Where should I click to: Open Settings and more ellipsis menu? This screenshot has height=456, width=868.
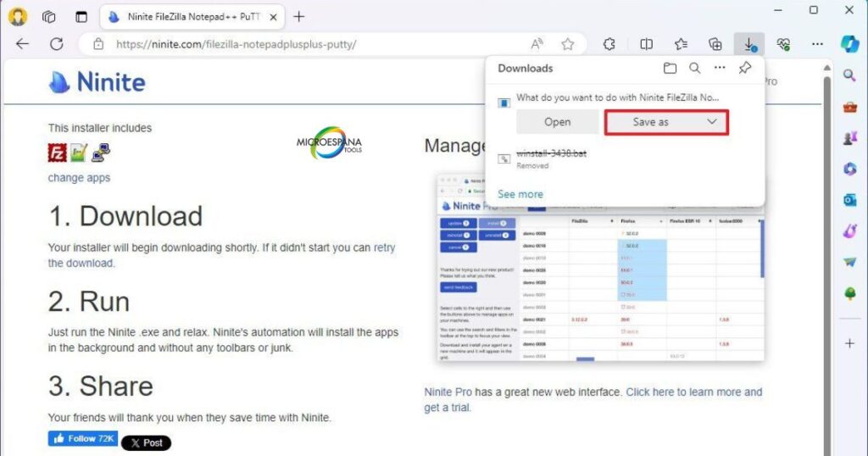818,44
